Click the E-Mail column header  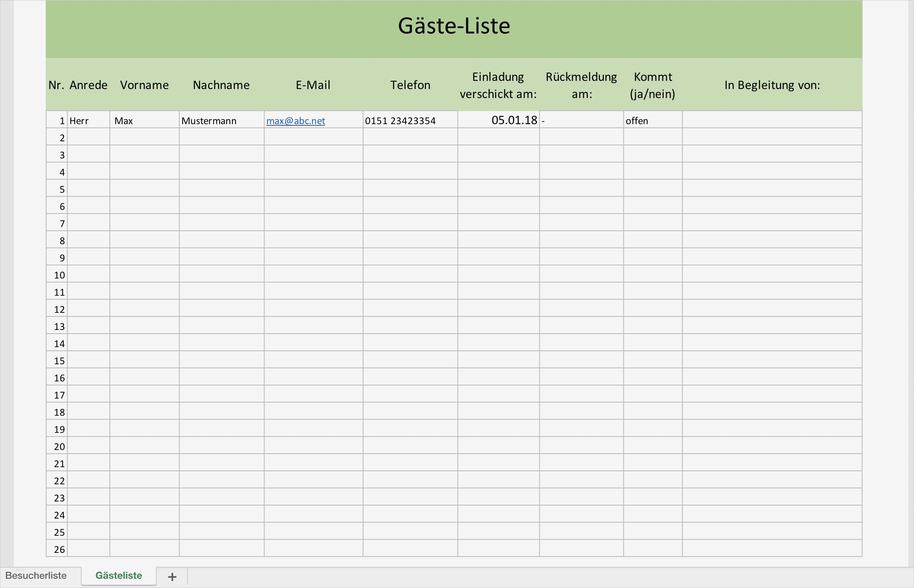[x=313, y=85]
